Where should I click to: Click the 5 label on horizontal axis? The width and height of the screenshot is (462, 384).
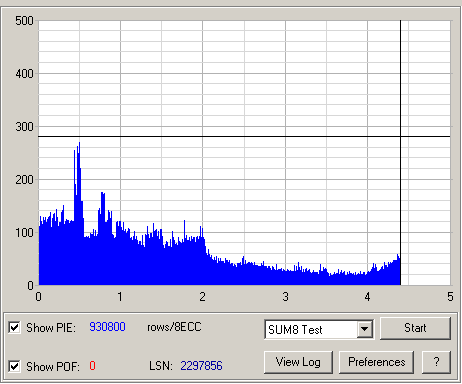(x=450, y=296)
